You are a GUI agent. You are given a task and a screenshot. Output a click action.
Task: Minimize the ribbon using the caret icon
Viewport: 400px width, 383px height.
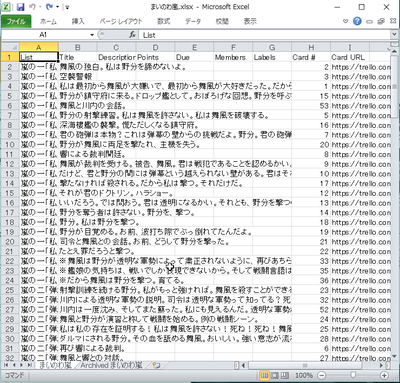tap(345, 21)
